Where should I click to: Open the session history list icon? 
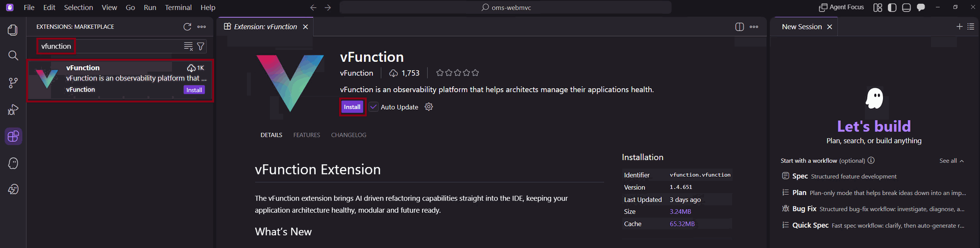coord(971,26)
